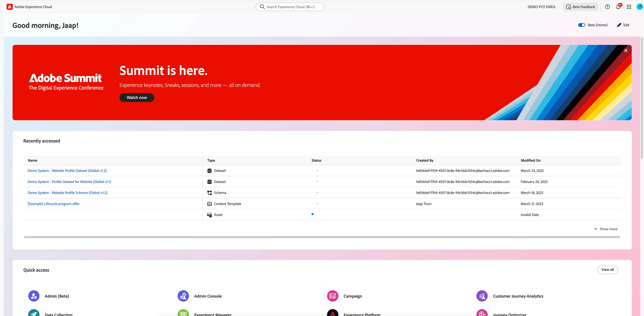Click the Modified On column header

[530, 160]
